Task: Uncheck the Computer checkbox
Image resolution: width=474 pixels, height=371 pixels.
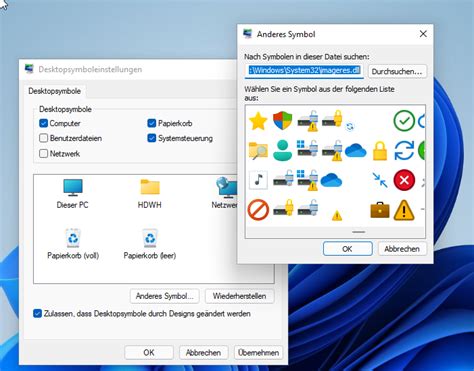Action: (x=44, y=123)
